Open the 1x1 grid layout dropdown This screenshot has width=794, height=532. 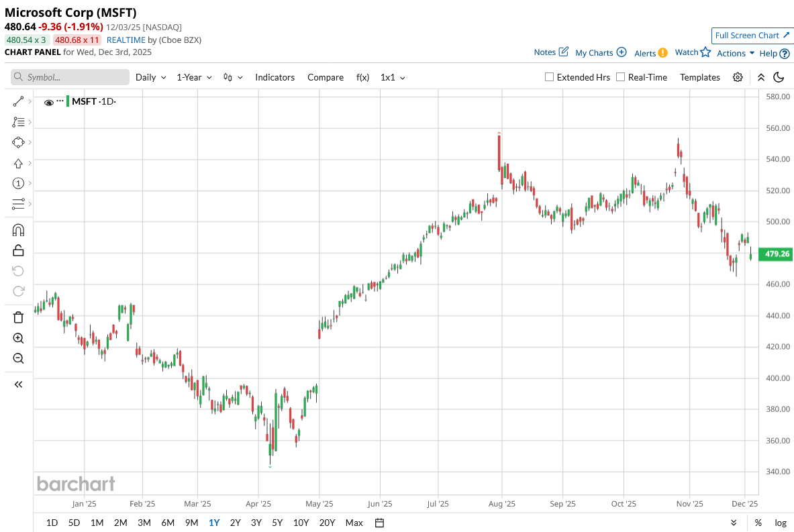[393, 77]
